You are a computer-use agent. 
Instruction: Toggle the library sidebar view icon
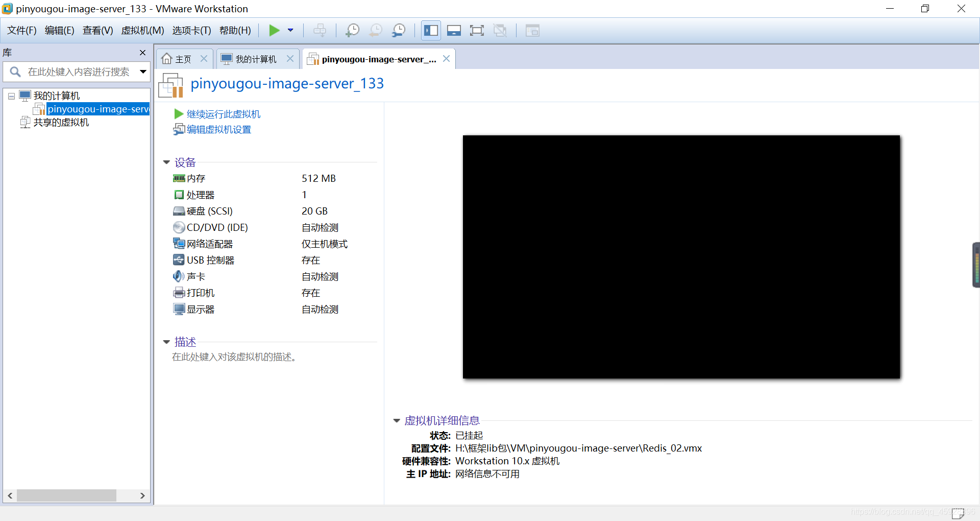coord(431,31)
